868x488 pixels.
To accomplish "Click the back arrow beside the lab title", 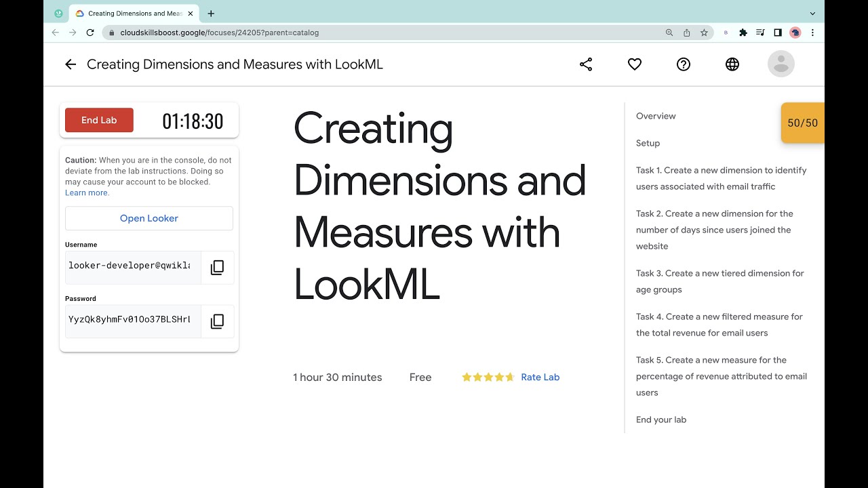I will (71, 64).
